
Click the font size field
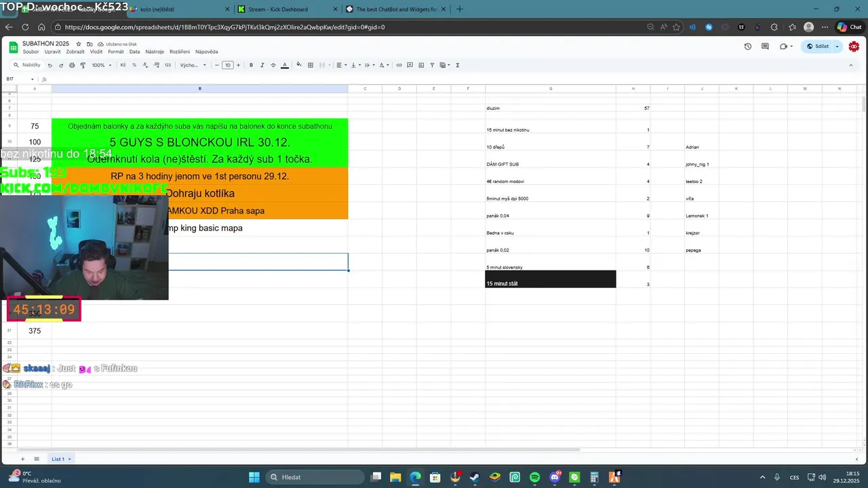coord(227,65)
